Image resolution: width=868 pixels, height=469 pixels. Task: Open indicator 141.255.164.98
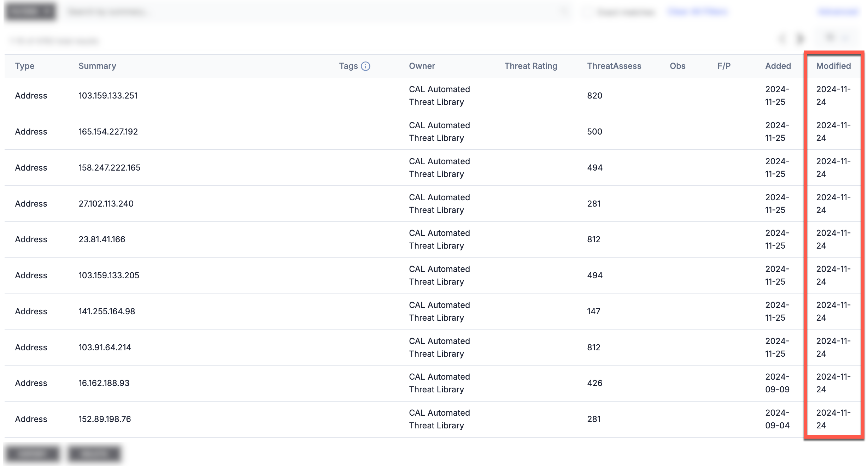click(107, 311)
